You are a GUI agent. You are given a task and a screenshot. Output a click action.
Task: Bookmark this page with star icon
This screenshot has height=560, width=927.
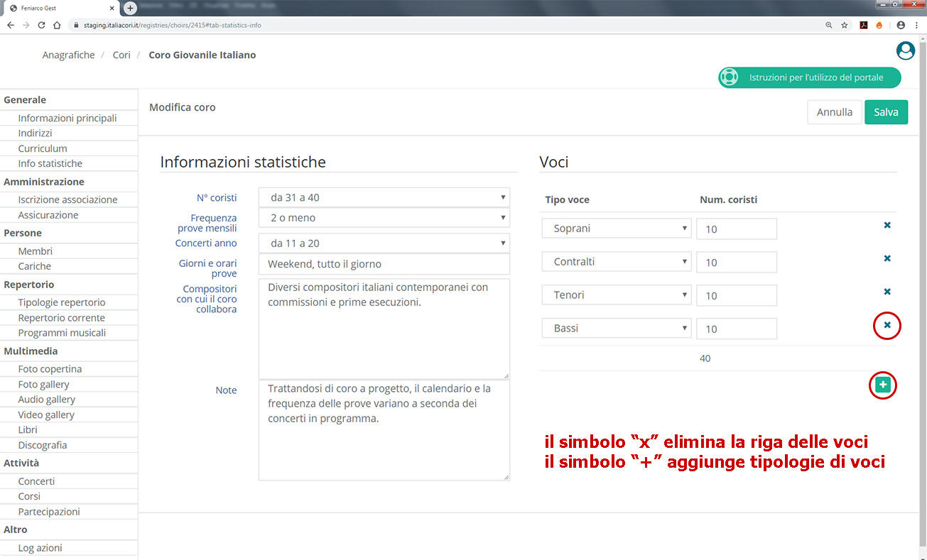tap(845, 25)
